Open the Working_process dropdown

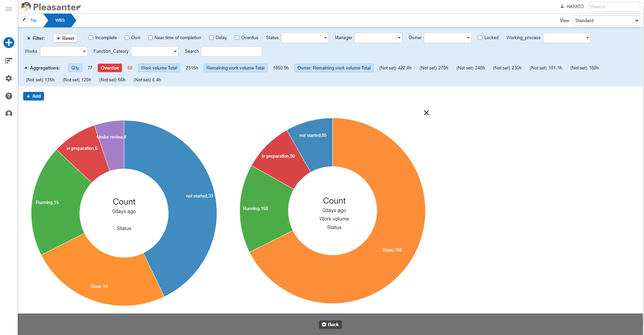[567, 38]
